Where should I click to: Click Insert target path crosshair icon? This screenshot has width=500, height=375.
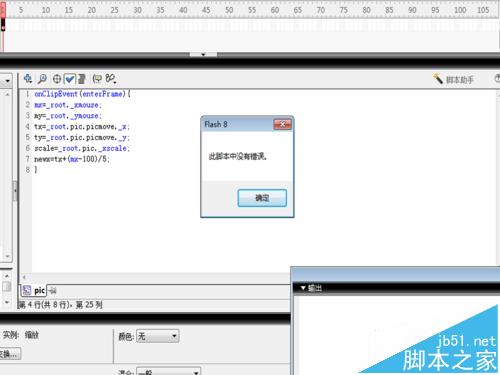57,79
